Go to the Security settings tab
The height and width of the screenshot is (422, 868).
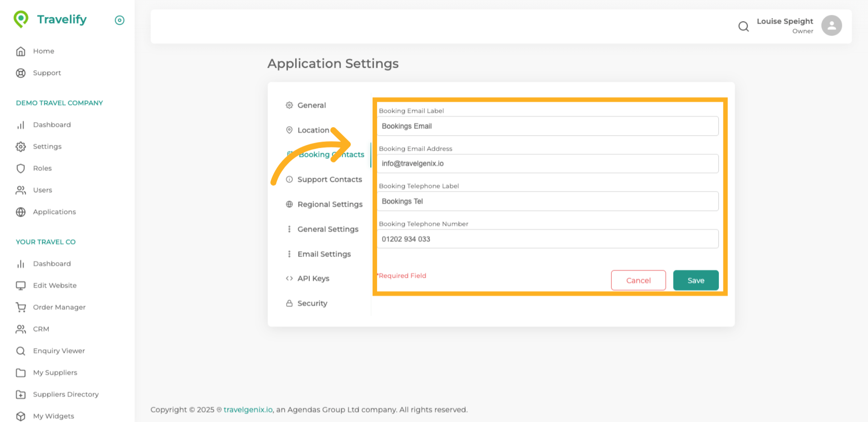coord(312,303)
